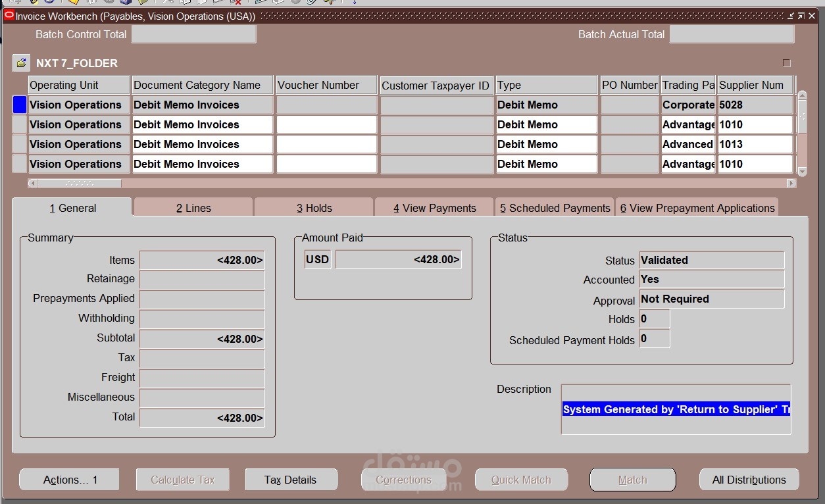Switch to the 2 Lines tab

click(193, 208)
